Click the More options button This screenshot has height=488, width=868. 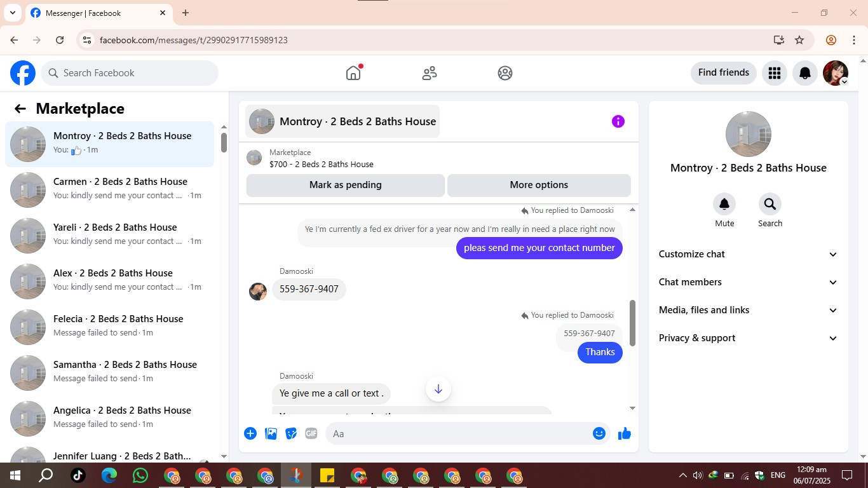pos(539,185)
